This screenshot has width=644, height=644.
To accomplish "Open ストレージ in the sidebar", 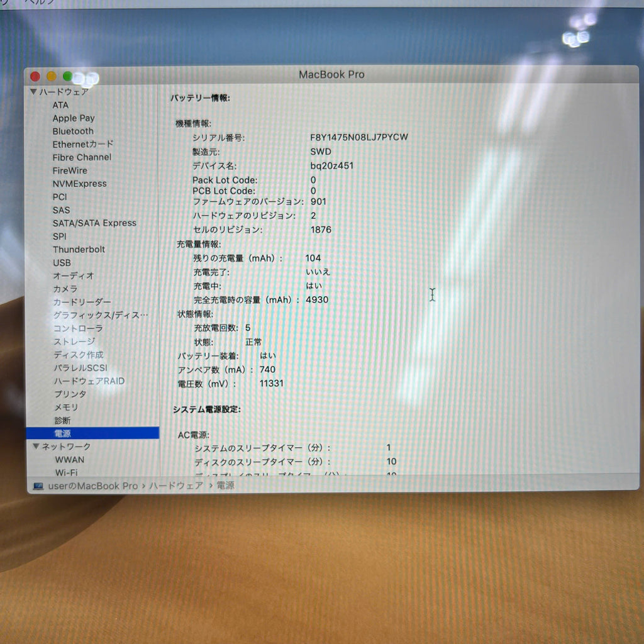I will pyautogui.click(x=74, y=341).
